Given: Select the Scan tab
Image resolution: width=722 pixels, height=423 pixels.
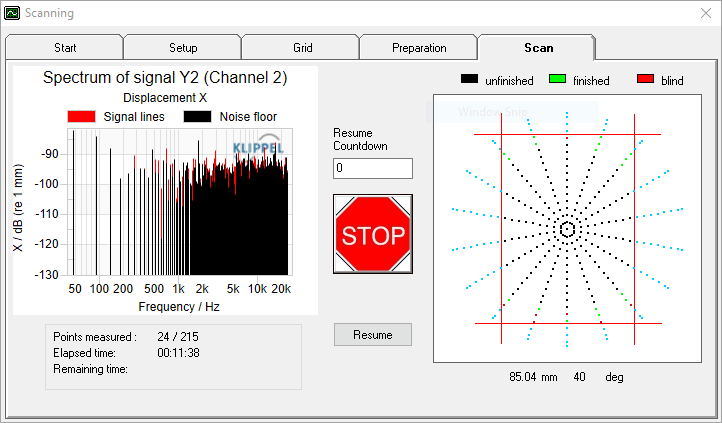Looking at the screenshot, I should tap(538, 48).
